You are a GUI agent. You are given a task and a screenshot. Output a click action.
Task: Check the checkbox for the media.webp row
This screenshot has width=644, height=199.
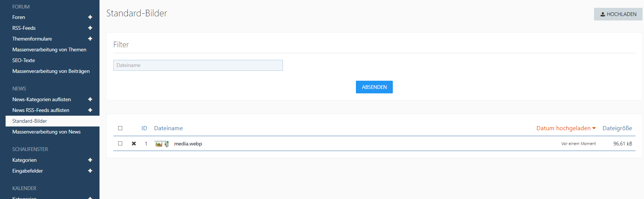120,144
